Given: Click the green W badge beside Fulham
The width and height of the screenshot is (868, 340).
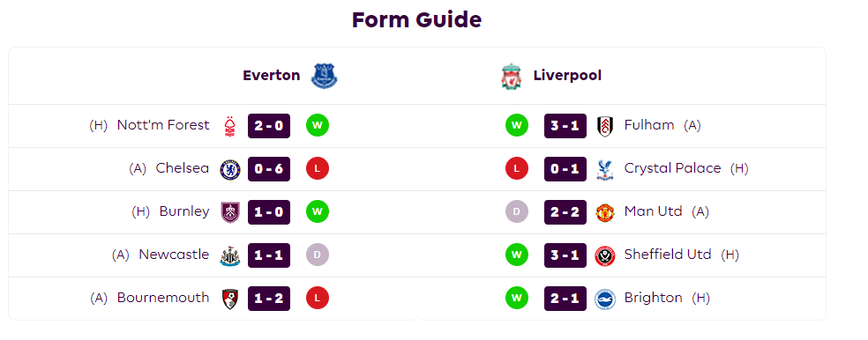Looking at the screenshot, I should [x=517, y=126].
